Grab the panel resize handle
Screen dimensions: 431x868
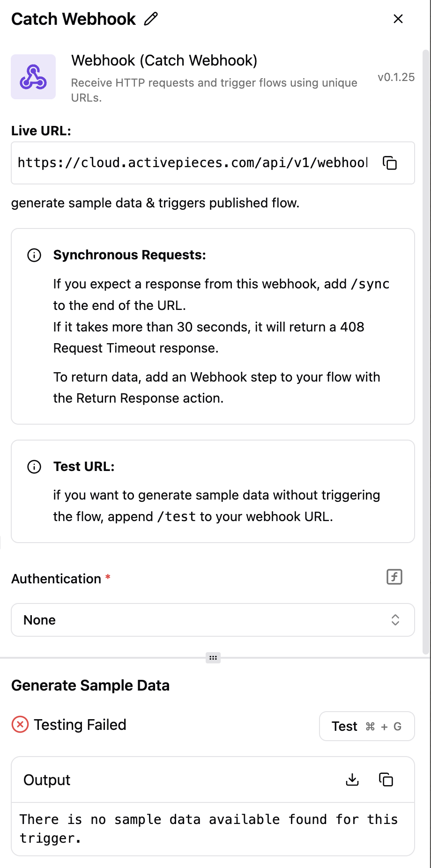213,658
